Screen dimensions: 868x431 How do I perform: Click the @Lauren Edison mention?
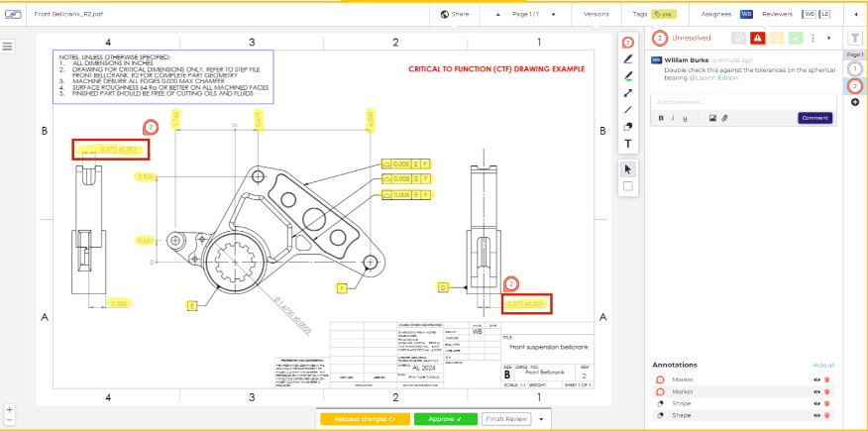tap(713, 78)
